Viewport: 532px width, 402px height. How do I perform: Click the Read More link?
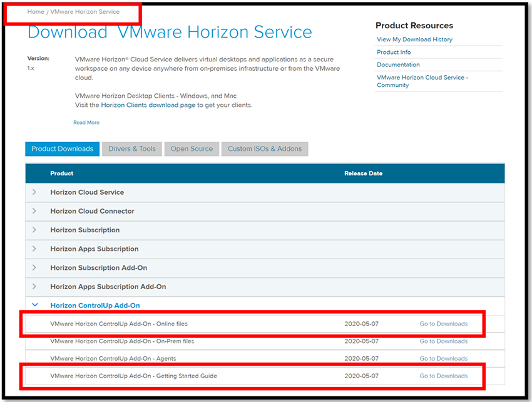86,123
